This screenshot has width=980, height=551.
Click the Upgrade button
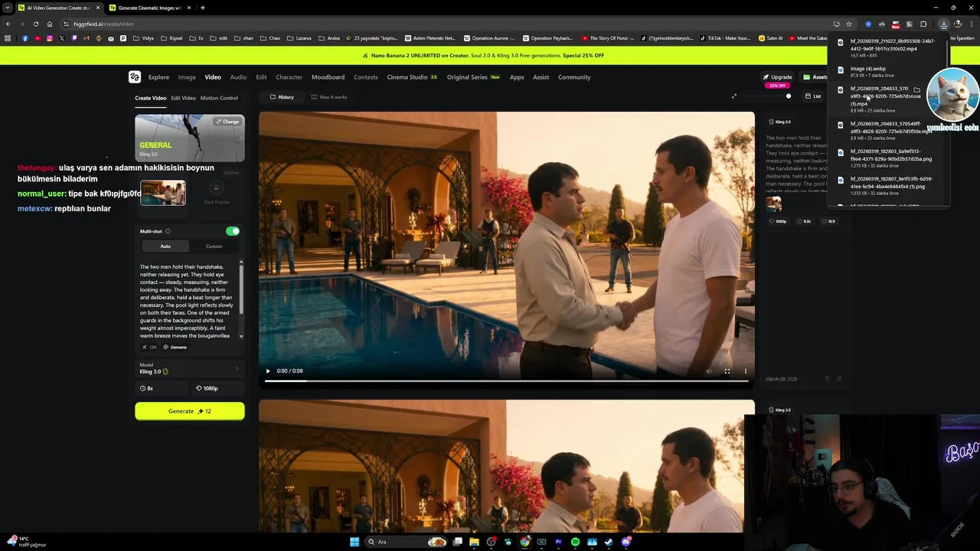(778, 77)
